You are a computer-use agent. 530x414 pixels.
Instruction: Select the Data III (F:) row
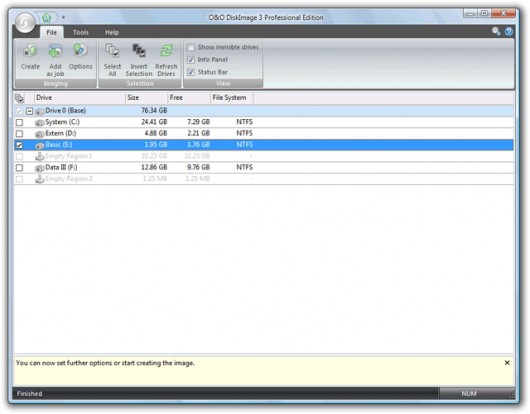pyautogui.click(x=264, y=168)
